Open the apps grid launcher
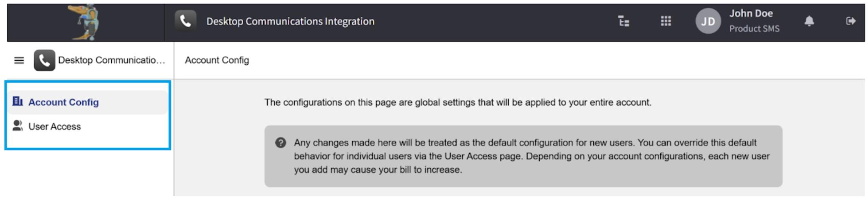The height and width of the screenshot is (201, 868). click(666, 21)
